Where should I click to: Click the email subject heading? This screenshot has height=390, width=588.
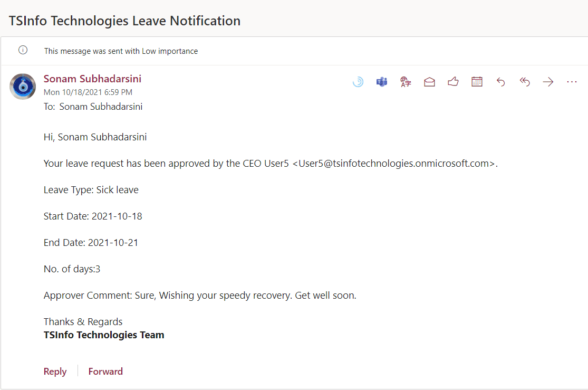click(125, 21)
